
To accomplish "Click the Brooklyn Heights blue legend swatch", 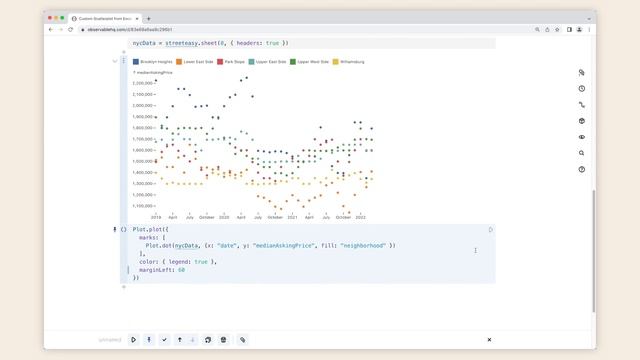I will pos(136,62).
